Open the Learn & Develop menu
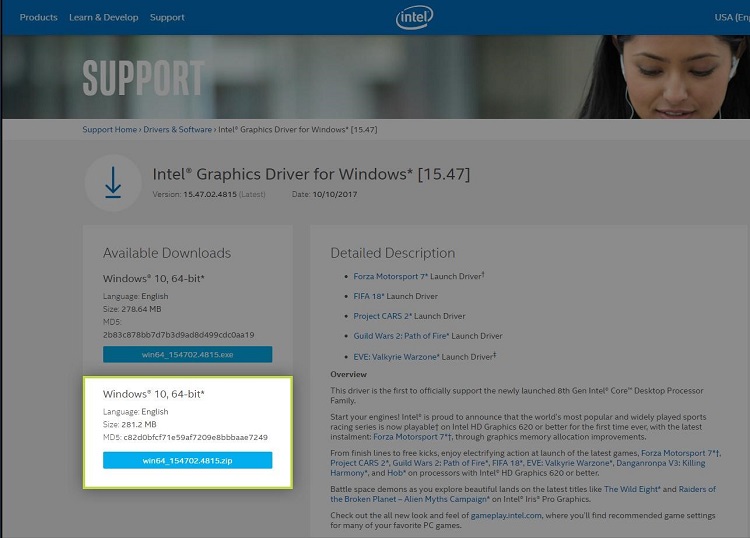The image size is (750, 538). coord(103,17)
